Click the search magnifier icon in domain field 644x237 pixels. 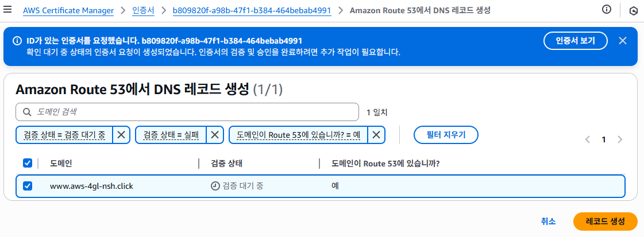[x=27, y=112]
